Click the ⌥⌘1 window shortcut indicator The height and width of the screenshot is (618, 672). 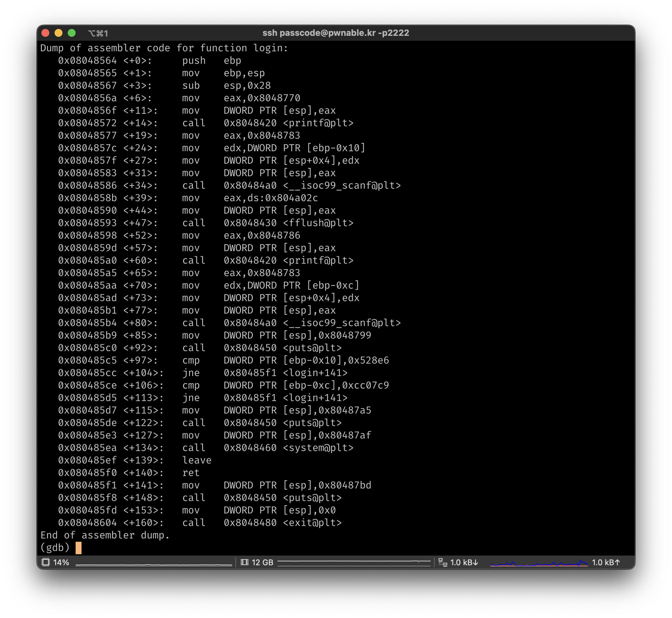click(x=98, y=33)
